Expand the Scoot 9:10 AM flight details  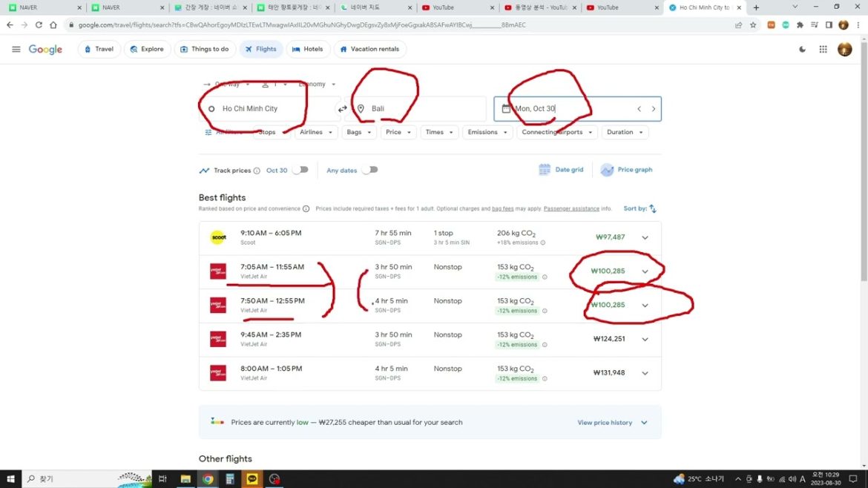point(645,237)
